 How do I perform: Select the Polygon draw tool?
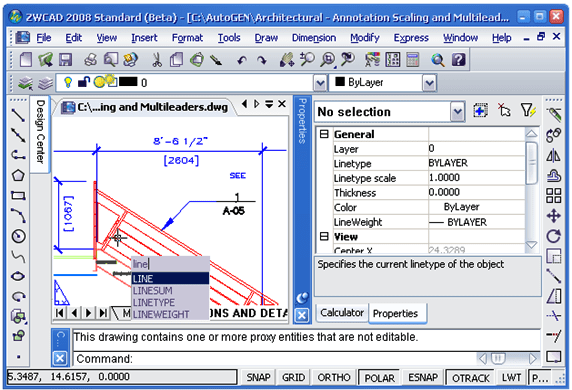tap(18, 176)
